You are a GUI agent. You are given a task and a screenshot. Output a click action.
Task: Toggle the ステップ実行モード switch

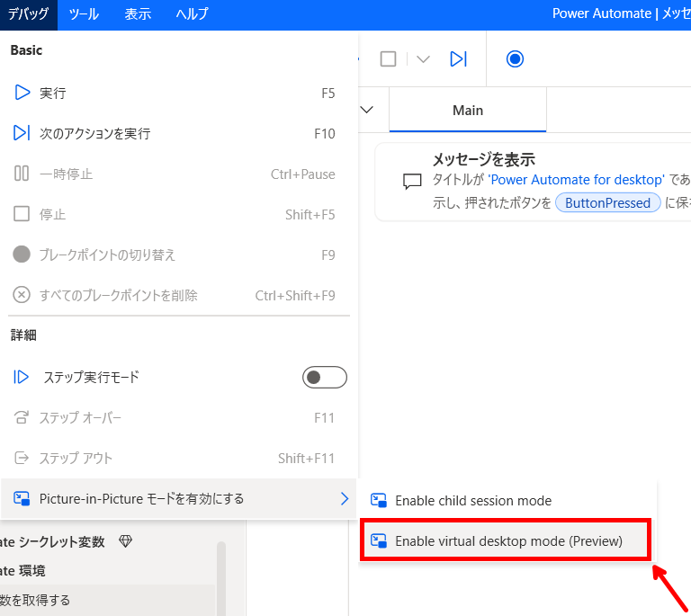(324, 378)
